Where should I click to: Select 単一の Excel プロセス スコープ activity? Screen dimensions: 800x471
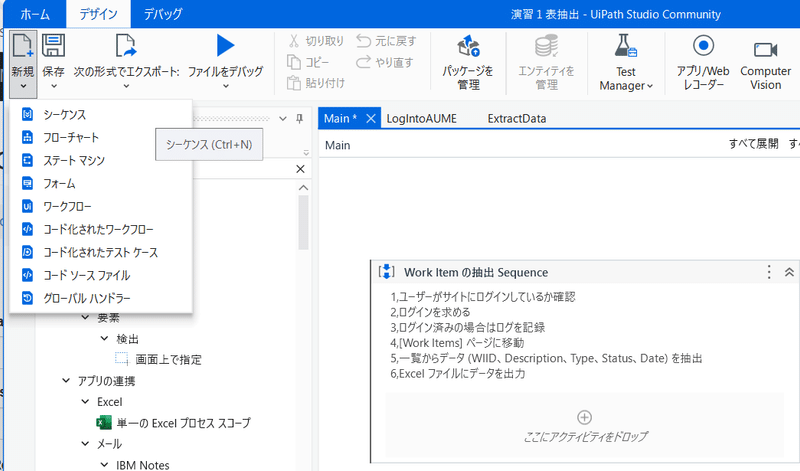[x=174, y=423]
